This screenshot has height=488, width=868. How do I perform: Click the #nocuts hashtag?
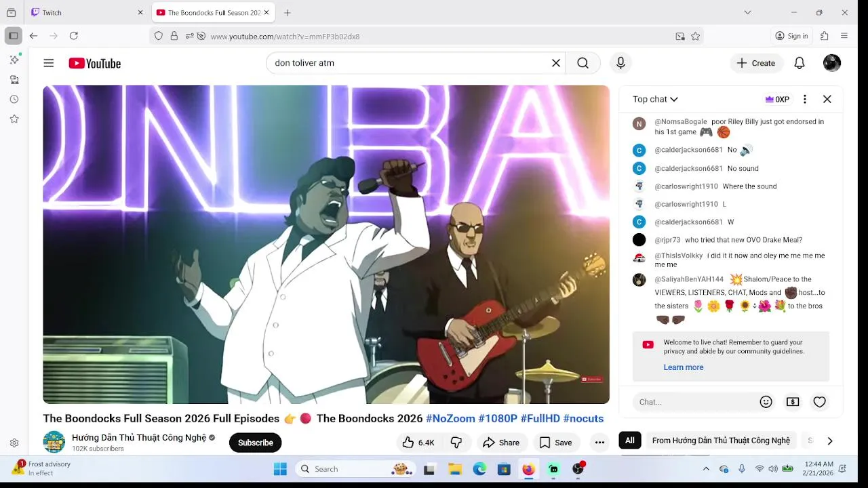click(x=583, y=418)
